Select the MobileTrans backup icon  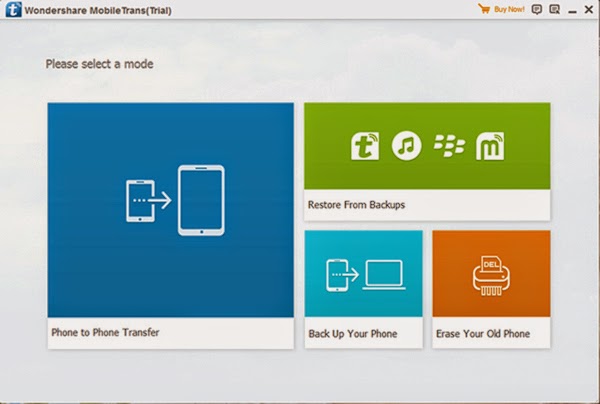pyautogui.click(x=365, y=146)
